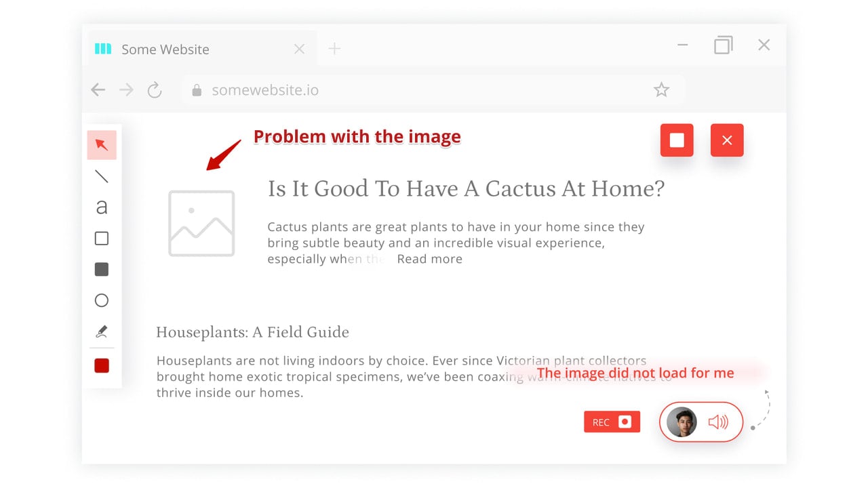Mute the microphone speaker icon
The width and height of the screenshot is (868, 488).
718,422
